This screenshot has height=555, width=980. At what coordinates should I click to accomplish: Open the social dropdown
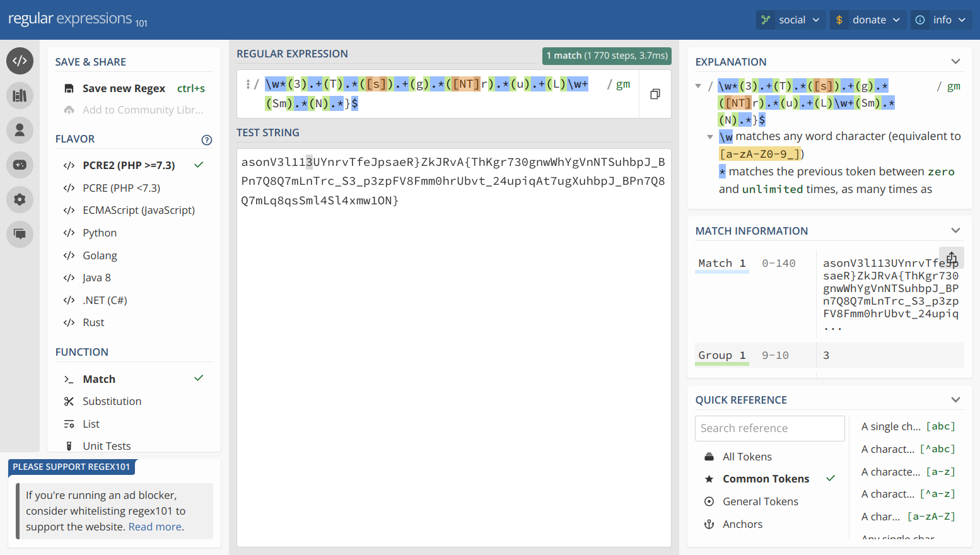(791, 20)
